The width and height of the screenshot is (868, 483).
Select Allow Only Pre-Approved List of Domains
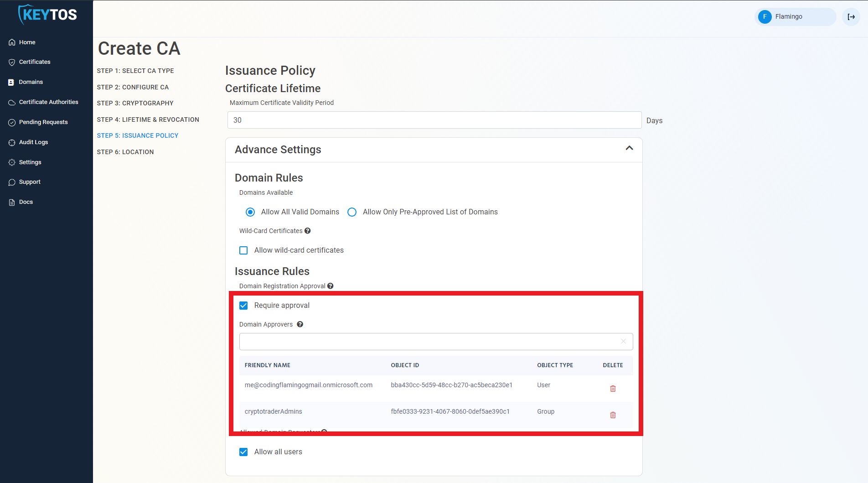352,212
